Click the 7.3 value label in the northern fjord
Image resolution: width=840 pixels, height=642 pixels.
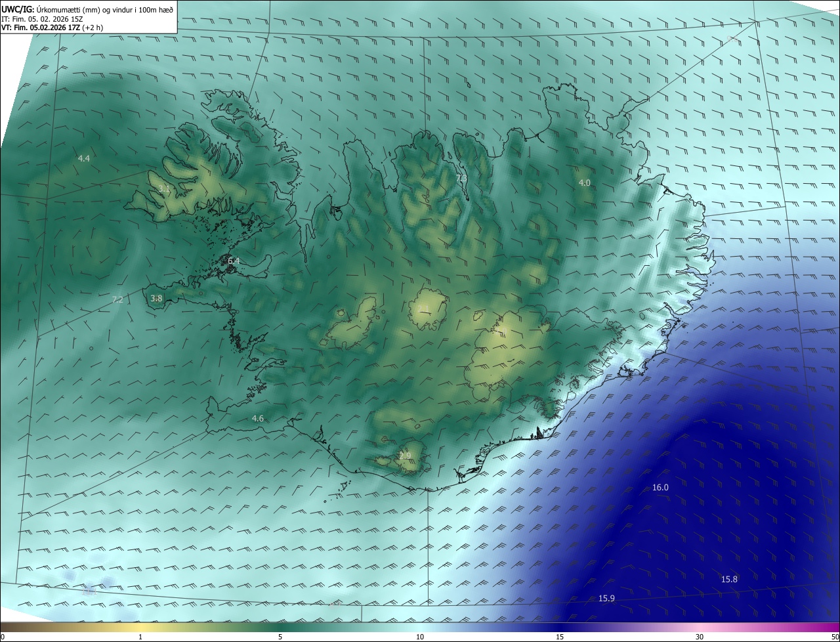(461, 178)
